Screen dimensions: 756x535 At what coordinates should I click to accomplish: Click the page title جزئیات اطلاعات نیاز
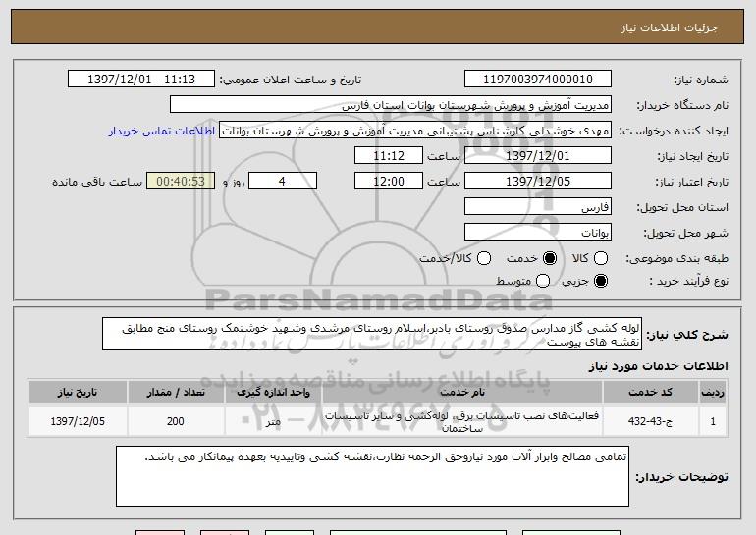point(669,27)
